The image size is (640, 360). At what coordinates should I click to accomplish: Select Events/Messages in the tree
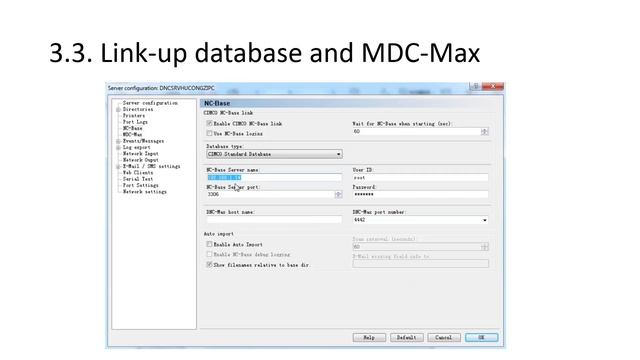143,141
